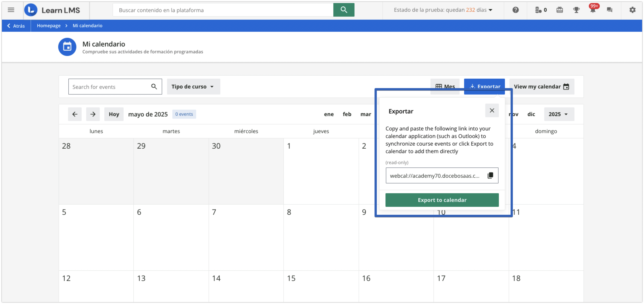Screen dimensions: 644x304
Task: Select the day 29 cell
Action: click(x=171, y=171)
